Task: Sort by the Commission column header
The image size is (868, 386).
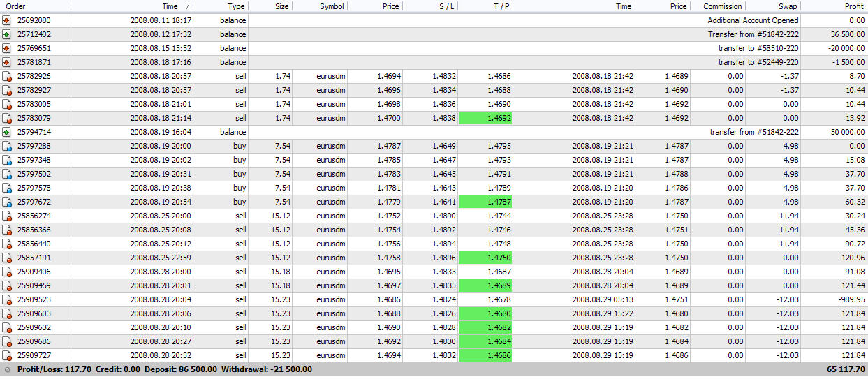Action: point(718,6)
